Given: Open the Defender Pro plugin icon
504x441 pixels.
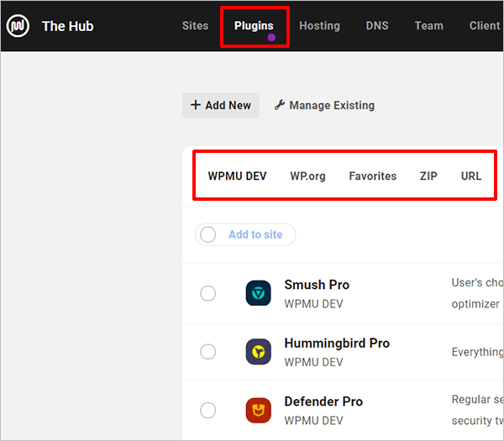Looking at the screenshot, I should (x=258, y=410).
